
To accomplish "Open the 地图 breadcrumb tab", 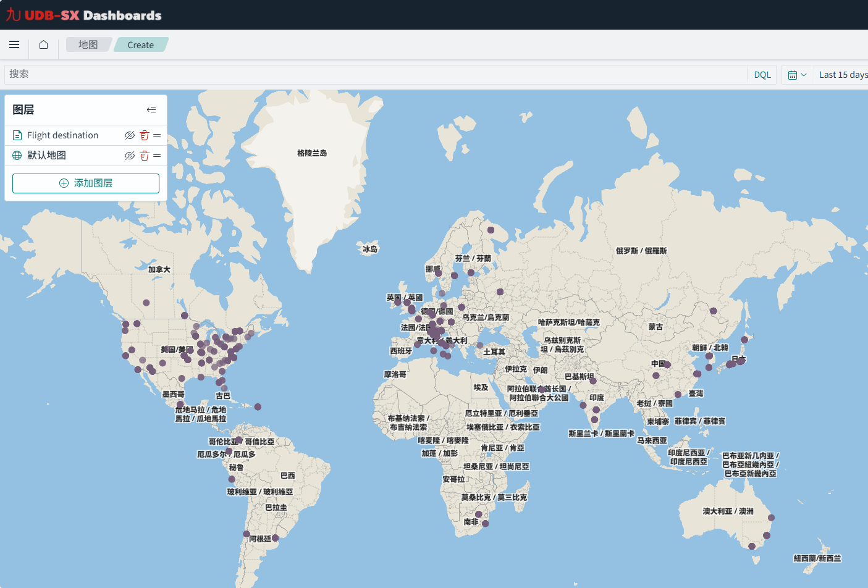I will pyautogui.click(x=88, y=44).
